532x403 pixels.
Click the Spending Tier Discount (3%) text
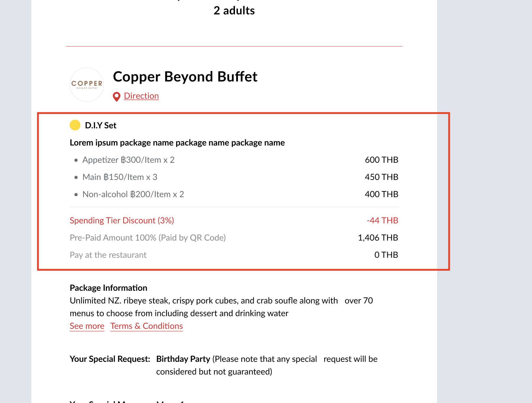(122, 220)
